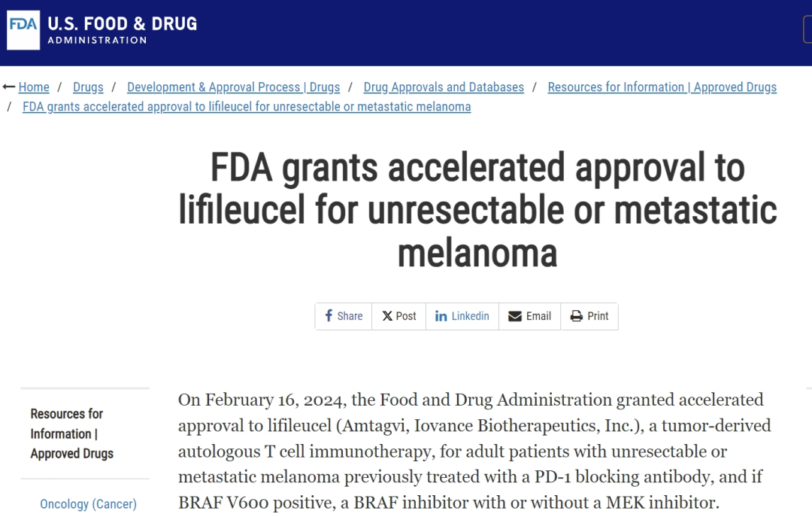Open Development & Approval Process | Drugs breadcrumb

[233, 87]
